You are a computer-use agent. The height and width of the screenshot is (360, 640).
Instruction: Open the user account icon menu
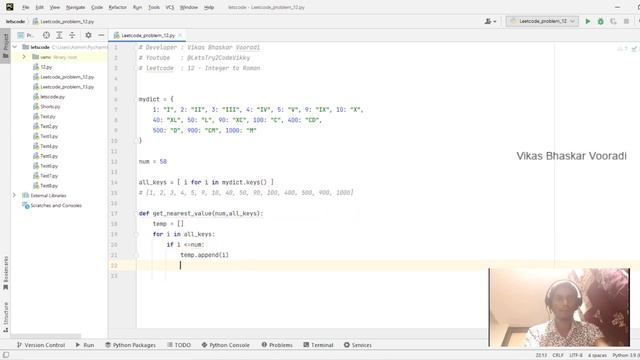490,21
